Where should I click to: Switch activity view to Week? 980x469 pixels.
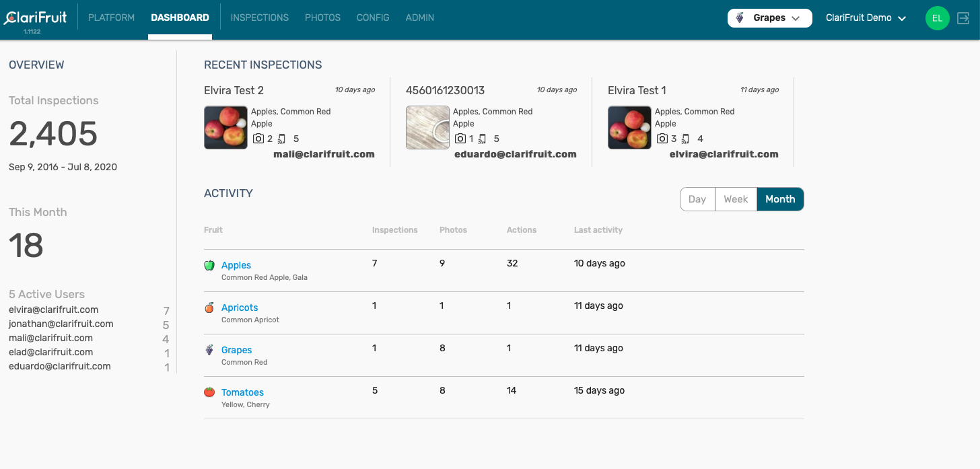736,199
